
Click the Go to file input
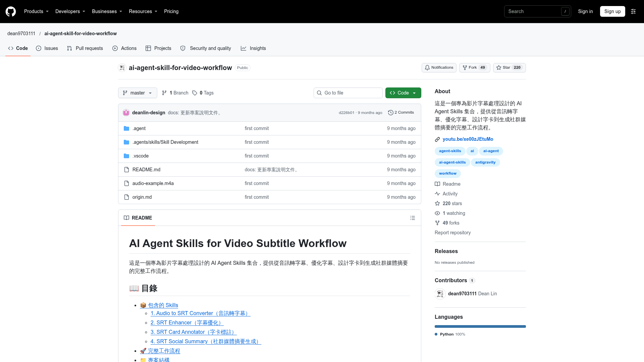point(348,93)
